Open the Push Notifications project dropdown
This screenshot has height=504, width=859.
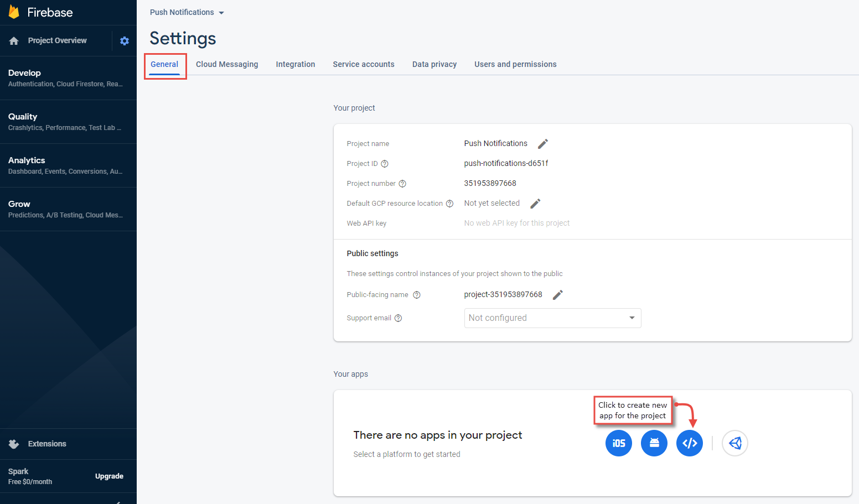[x=187, y=12]
